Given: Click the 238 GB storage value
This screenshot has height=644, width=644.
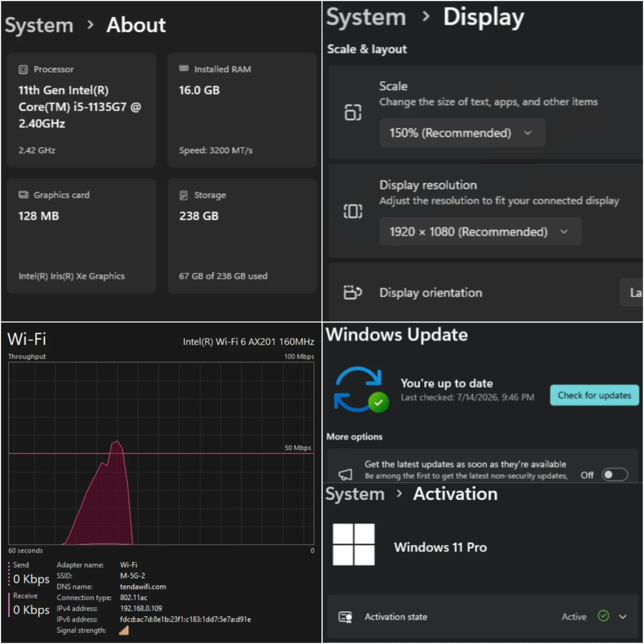Looking at the screenshot, I should (x=199, y=216).
